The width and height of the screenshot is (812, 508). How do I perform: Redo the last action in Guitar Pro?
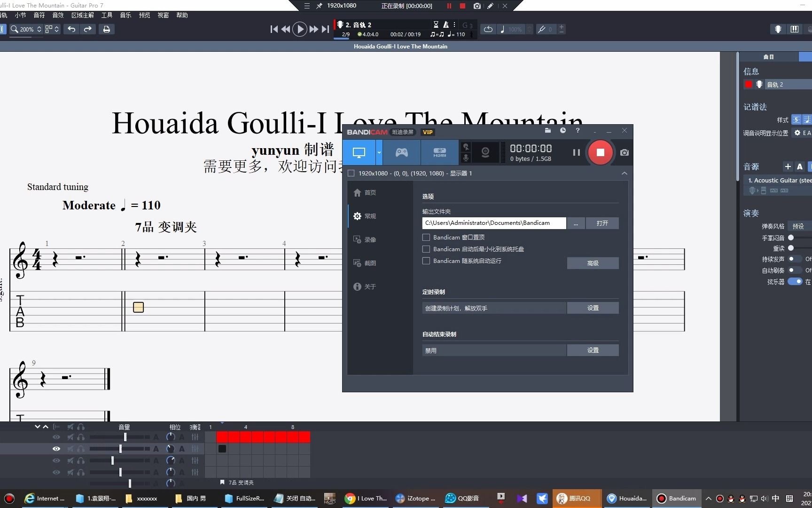(88, 29)
